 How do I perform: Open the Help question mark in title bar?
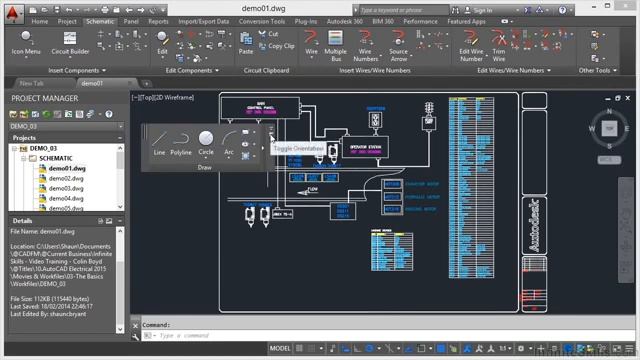(562, 10)
